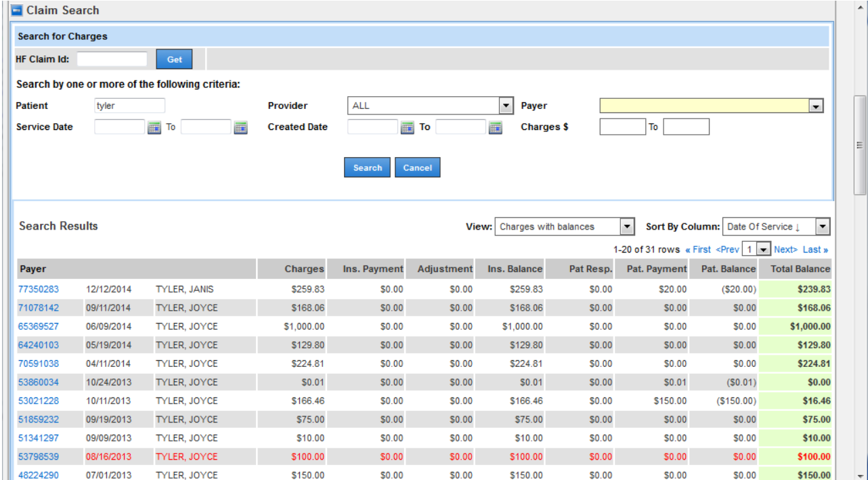This screenshot has width=868, height=480.
Task: Click the HF Claim Id field
Action: (112, 60)
